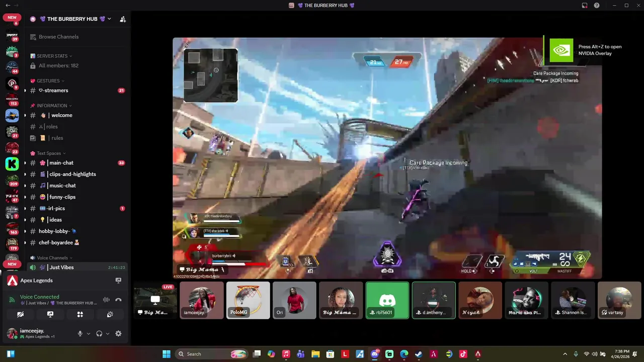Deafen with headphones icon
Image resolution: width=644 pixels, height=362 pixels.
point(99,333)
